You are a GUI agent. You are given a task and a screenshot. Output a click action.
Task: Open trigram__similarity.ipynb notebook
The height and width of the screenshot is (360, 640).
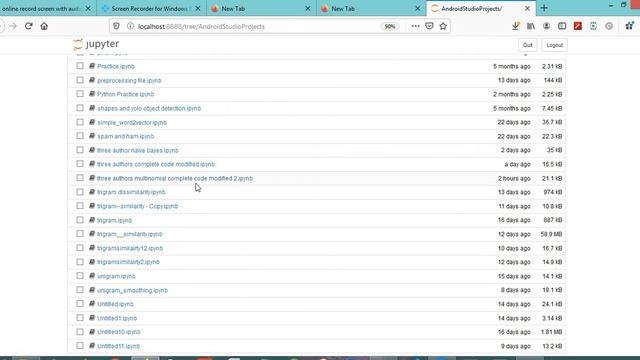(x=130, y=234)
